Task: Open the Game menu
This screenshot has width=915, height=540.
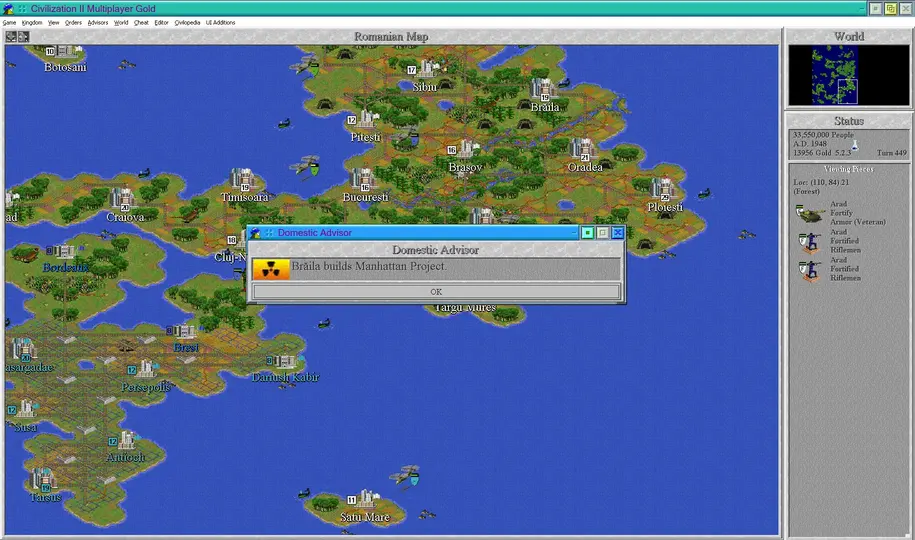Action: coord(9,22)
